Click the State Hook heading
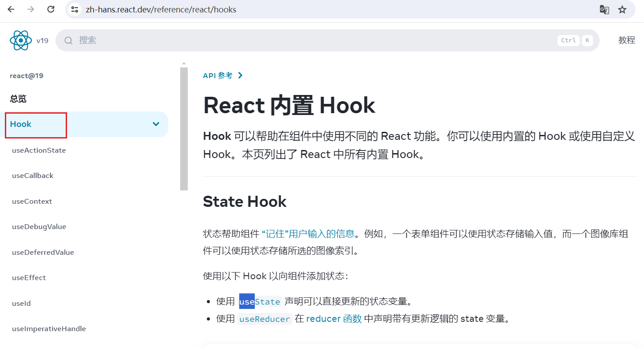 tap(245, 202)
